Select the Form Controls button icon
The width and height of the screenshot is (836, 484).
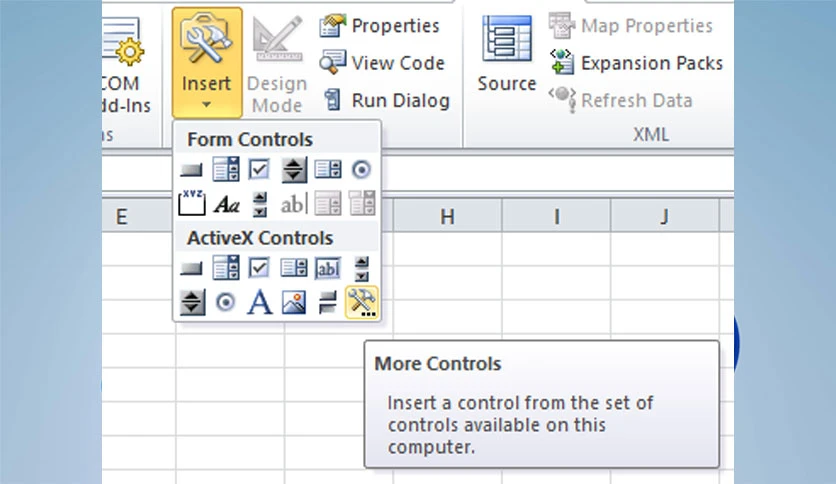[191, 170]
